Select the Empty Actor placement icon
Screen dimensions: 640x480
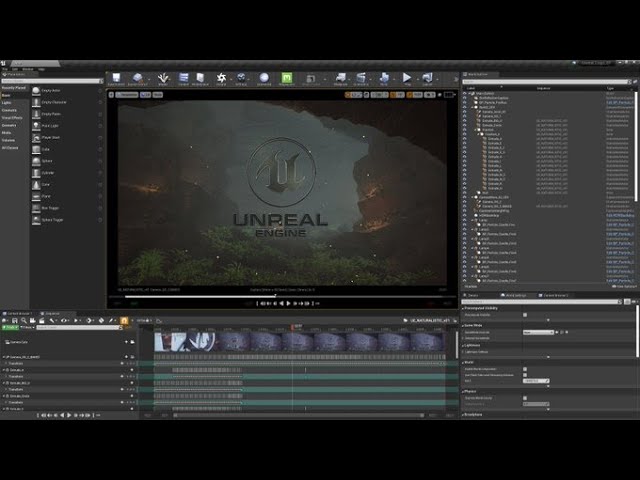pos(36,91)
